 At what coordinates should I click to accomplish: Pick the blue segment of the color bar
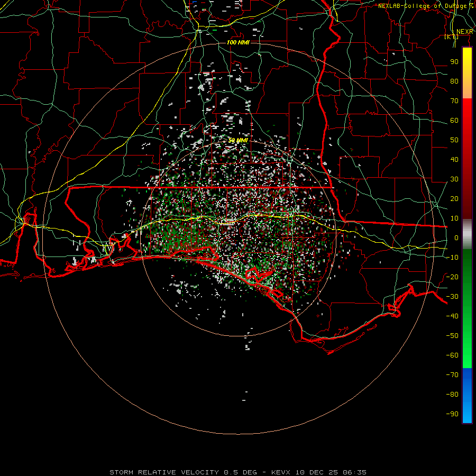(467, 396)
